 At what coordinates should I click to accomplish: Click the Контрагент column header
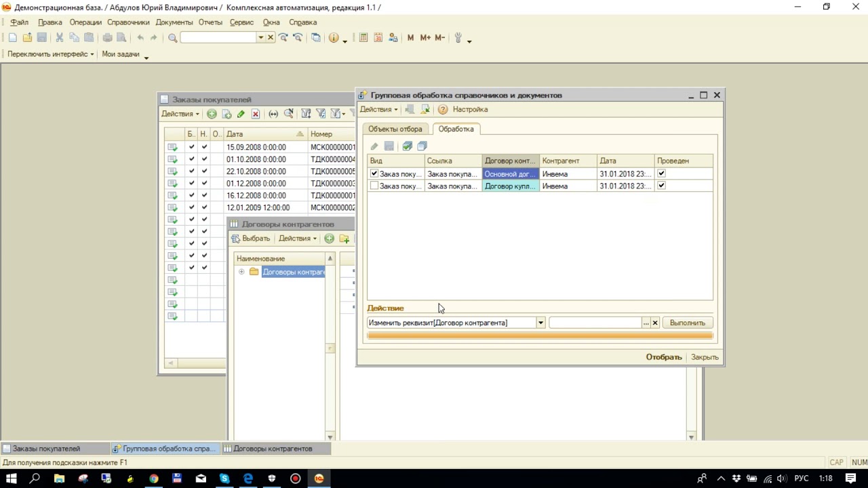(x=568, y=161)
